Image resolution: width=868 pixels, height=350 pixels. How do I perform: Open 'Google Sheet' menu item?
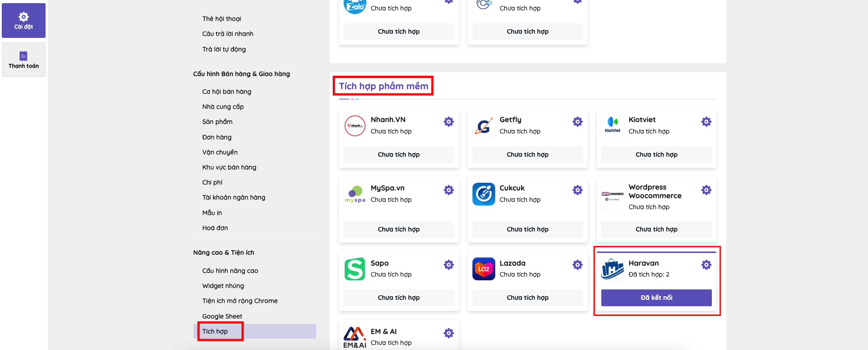click(x=222, y=316)
